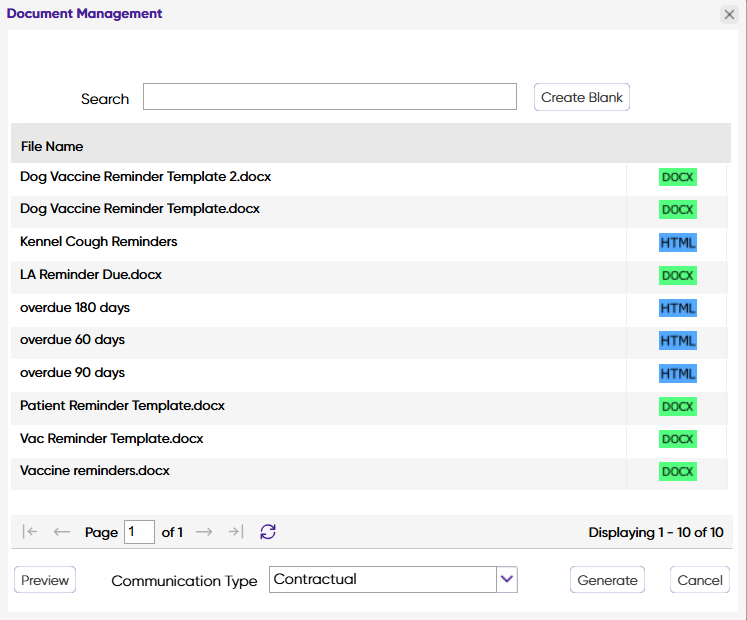This screenshot has height=620, width=747.
Task: Click the page number input box
Action: click(139, 531)
